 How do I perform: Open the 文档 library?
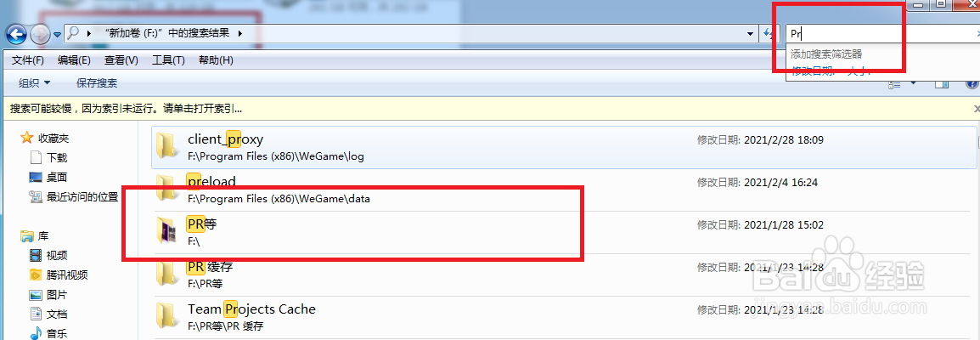pos(56,314)
